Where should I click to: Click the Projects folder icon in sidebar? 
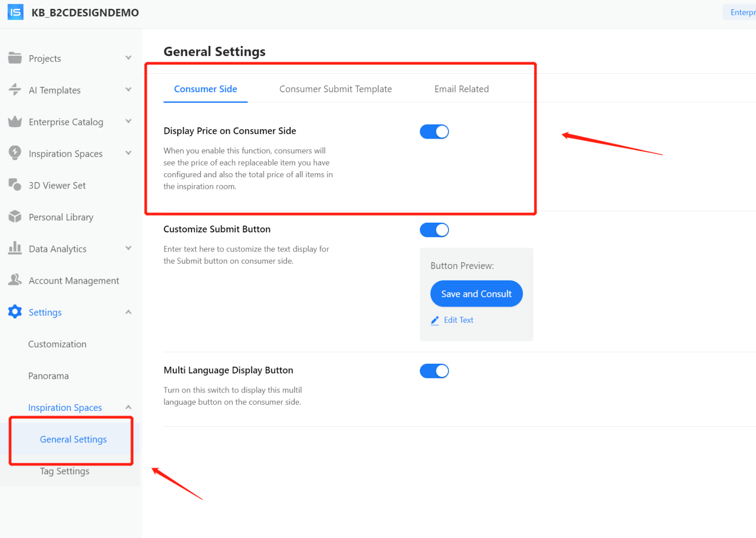click(15, 58)
